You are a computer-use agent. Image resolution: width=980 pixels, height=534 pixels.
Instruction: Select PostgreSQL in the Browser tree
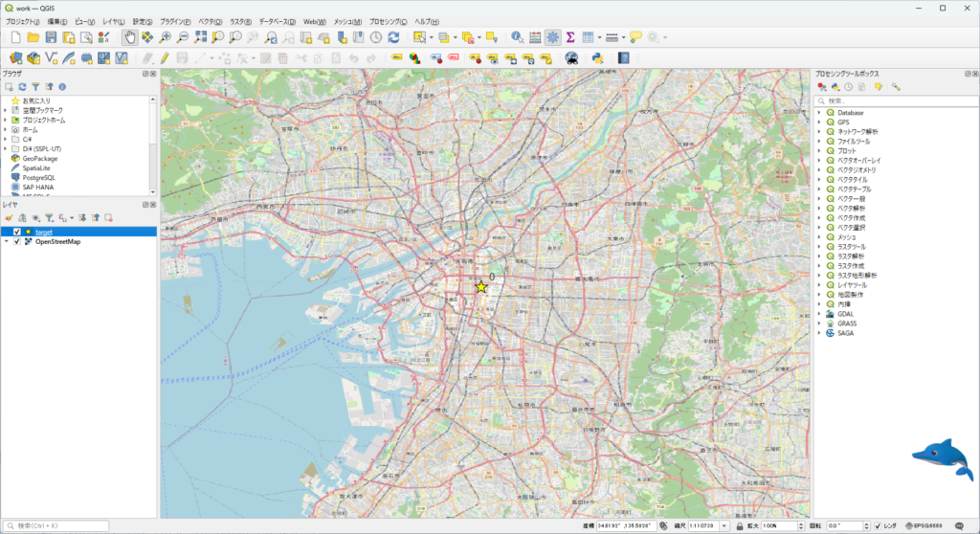click(x=38, y=178)
